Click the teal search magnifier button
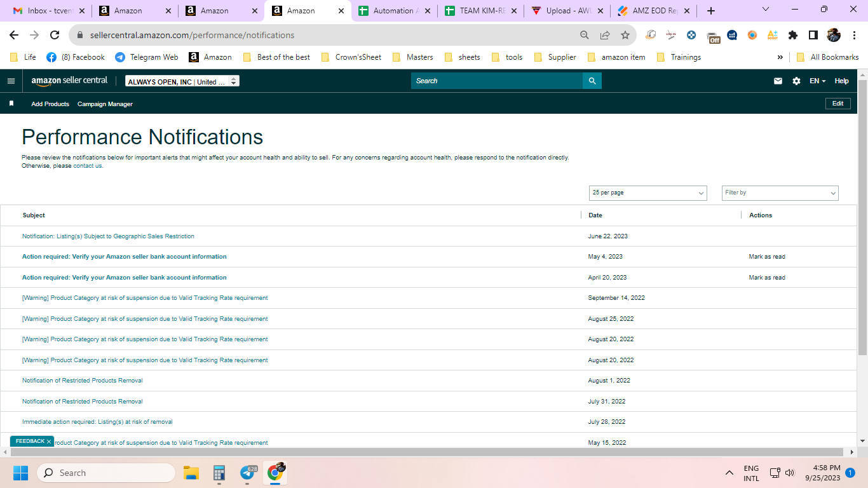Image resolution: width=868 pixels, height=488 pixels. pos(592,81)
